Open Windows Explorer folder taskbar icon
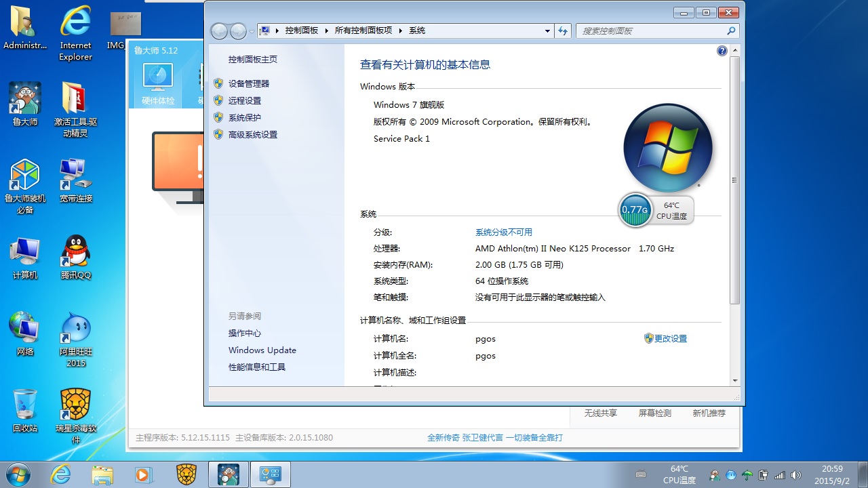Viewport: 868px width, 488px height. (102, 474)
